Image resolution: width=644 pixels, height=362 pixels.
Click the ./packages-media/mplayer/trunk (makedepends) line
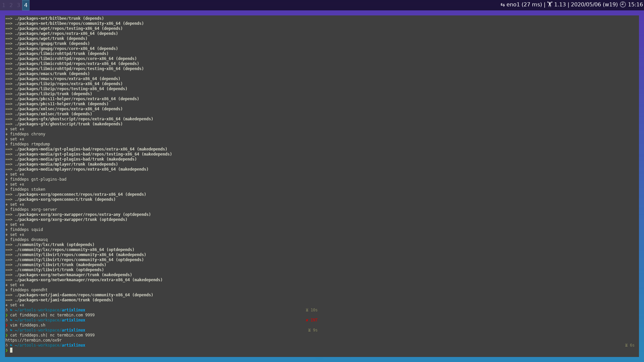(62, 164)
